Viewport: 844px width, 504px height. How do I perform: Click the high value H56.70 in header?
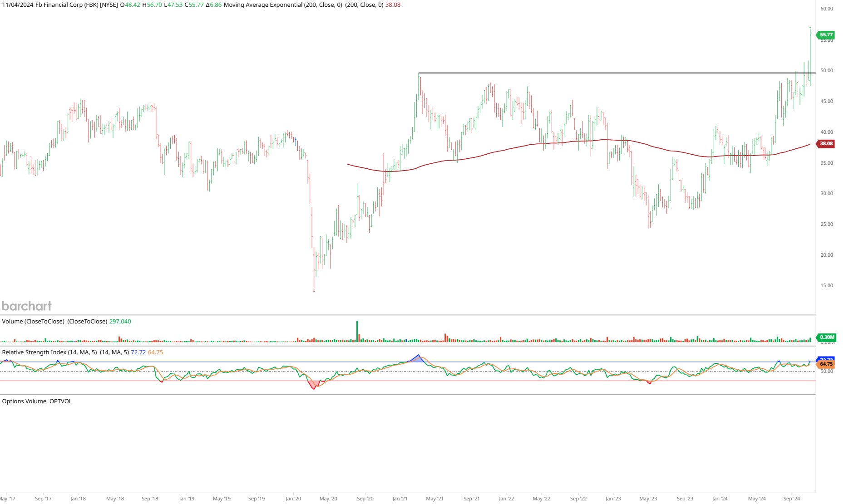pos(152,5)
